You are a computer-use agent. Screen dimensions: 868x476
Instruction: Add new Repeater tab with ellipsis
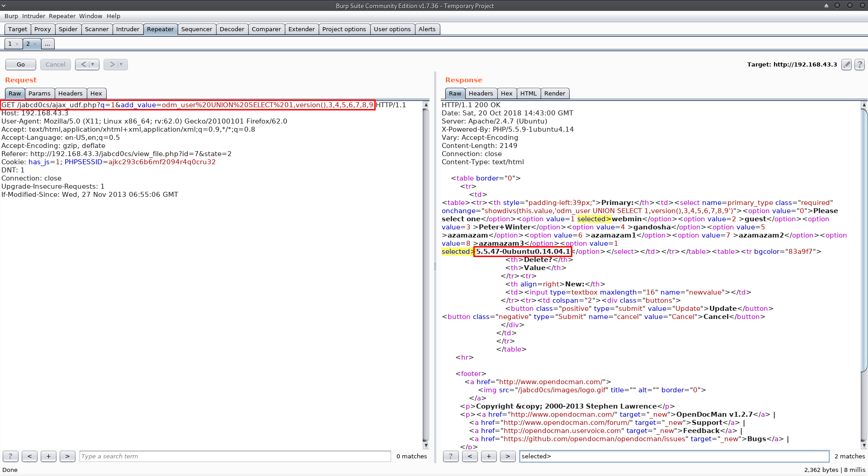coord(47,44)
